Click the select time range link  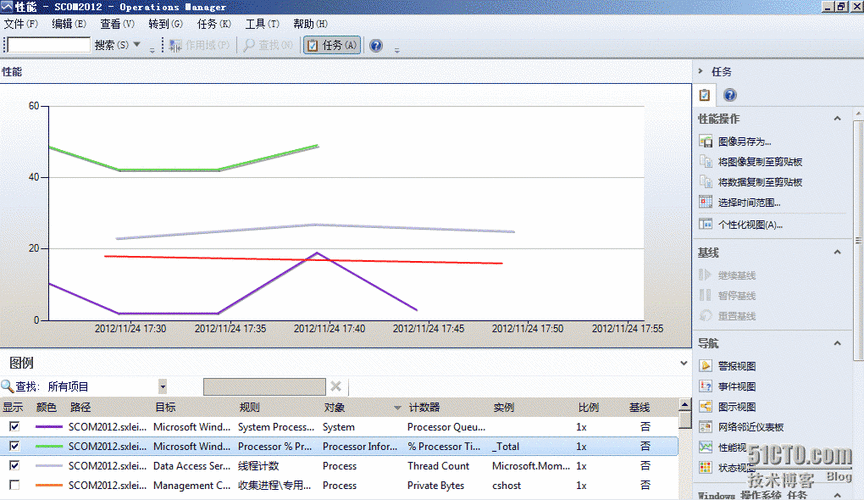coord(749,202)
